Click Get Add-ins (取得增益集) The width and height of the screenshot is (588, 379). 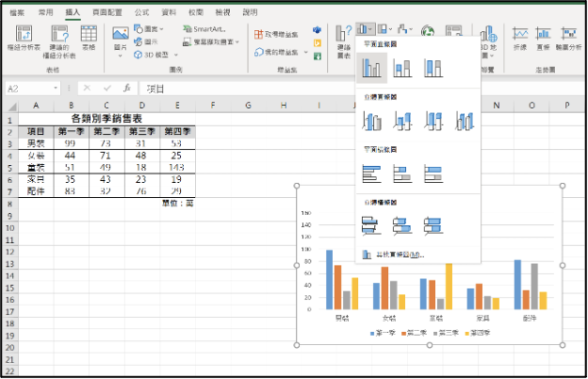[x=276, y=35]
